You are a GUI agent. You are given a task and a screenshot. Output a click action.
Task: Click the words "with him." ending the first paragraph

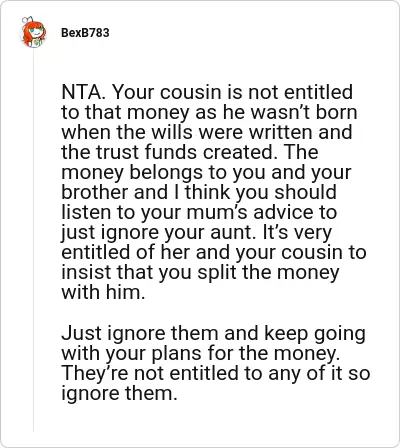pos(103,292)
